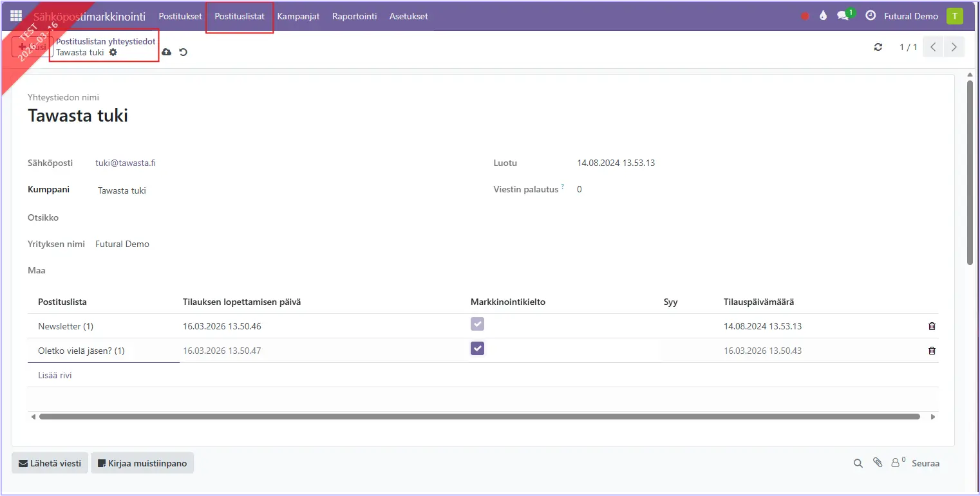The height and width of the screenshot is (496, 980).
Task: Toggle Markkinointikielto for Newsletter row
Action: [x=477, y=324]
